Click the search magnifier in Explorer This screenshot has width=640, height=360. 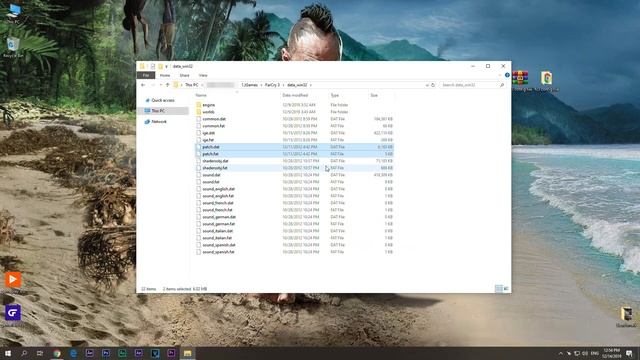pos(502,85)
